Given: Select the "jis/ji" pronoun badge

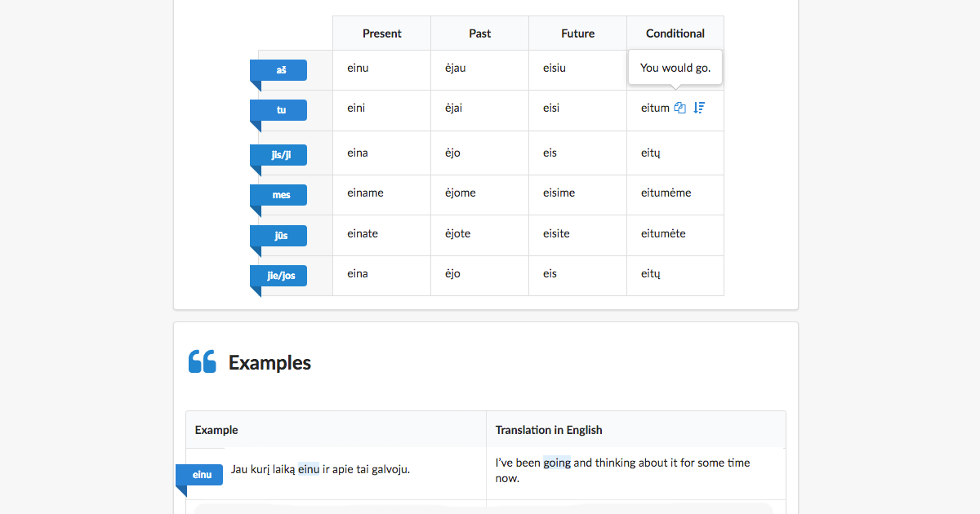Looking at the screenshot, I should tap(278, 154).
